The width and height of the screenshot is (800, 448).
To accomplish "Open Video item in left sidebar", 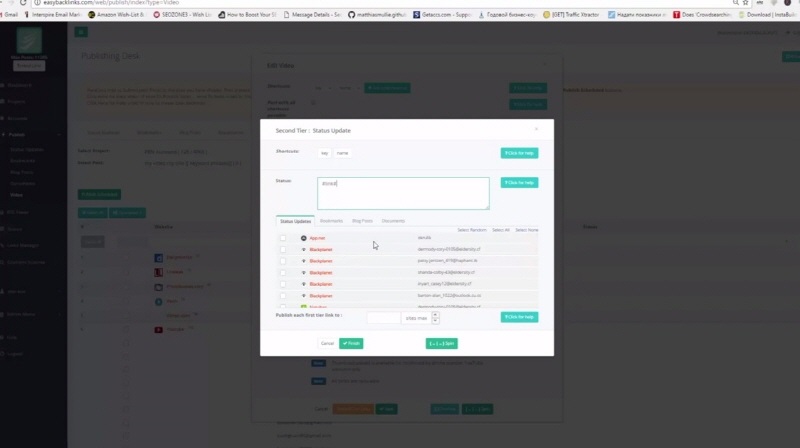I will tap(16, 195).
